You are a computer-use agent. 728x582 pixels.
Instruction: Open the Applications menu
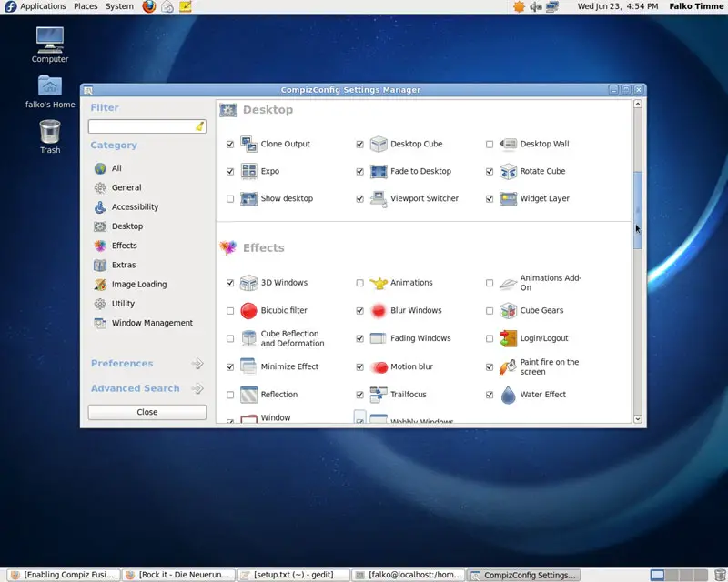click(x=43, y=6)
